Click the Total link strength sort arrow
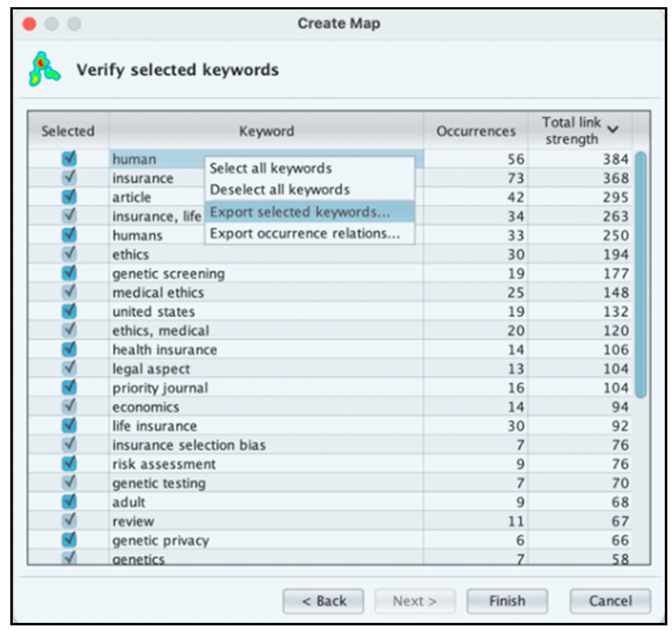This screenshot has height=631, width=672. (x=612, y=129)
